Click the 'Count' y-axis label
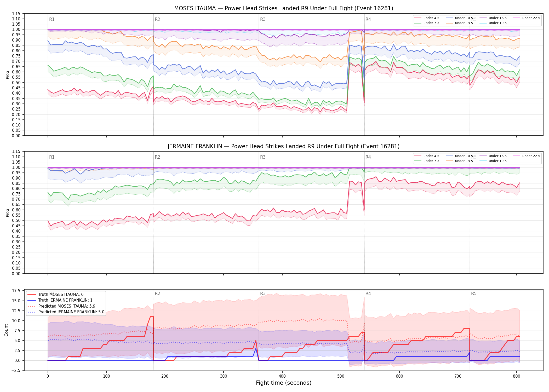This screenshot has height=392, width=549. [x=7, y=330]
